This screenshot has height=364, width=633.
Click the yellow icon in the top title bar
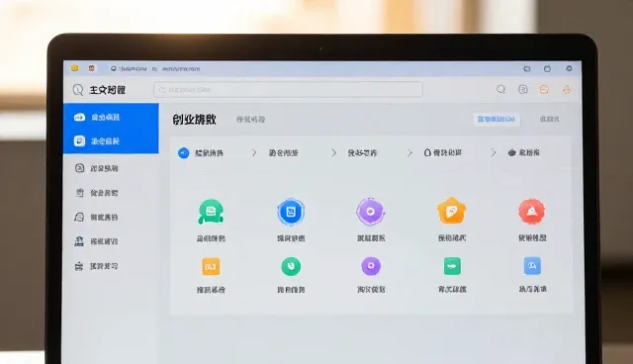pos(75,68)
